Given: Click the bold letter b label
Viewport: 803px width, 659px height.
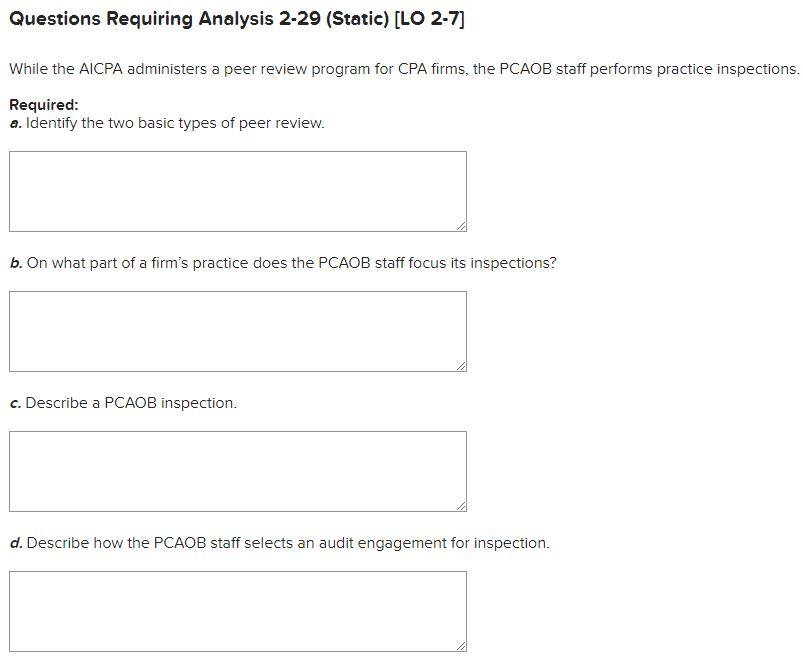Looking at the screenshot, I should pyautogui.click(x=13, y=263).
